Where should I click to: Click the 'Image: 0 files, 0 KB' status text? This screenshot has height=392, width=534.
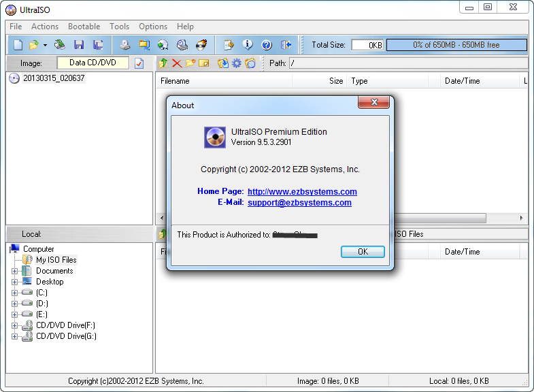pos(328,381)
